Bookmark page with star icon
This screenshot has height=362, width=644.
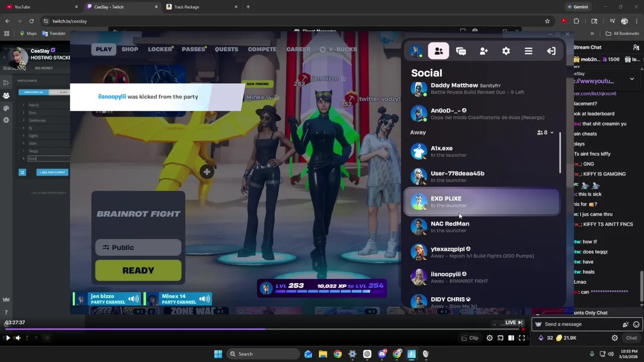click(547, 21)
